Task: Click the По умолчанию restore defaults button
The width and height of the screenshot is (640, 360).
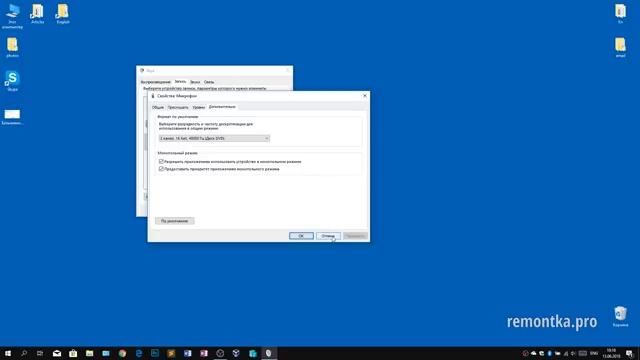Action: tap(175, 221)
